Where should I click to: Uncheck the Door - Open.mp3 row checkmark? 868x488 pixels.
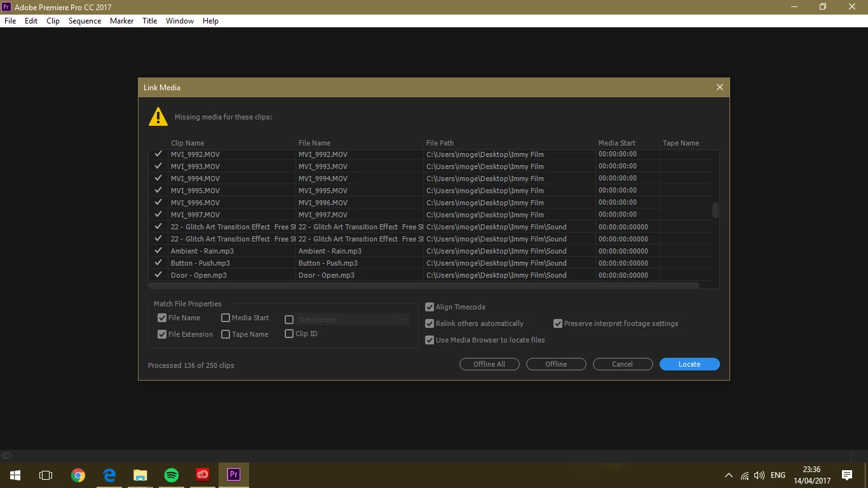[x=158, y=275]
